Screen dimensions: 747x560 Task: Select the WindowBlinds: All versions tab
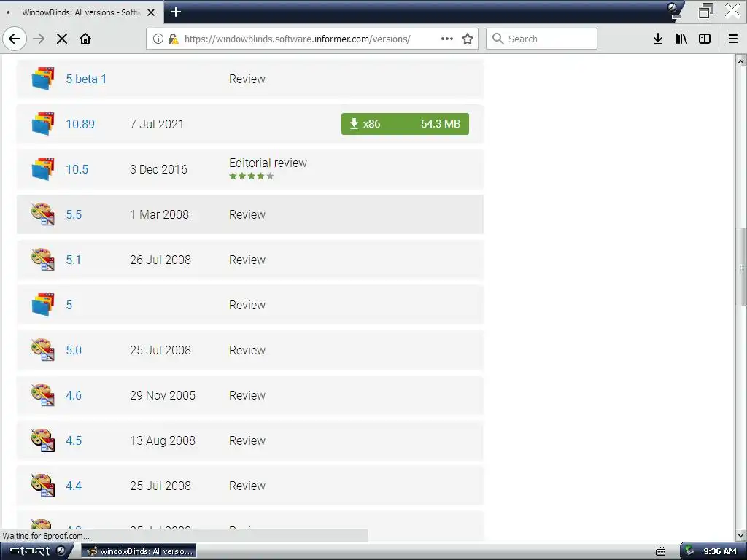[x=82, y=12]
